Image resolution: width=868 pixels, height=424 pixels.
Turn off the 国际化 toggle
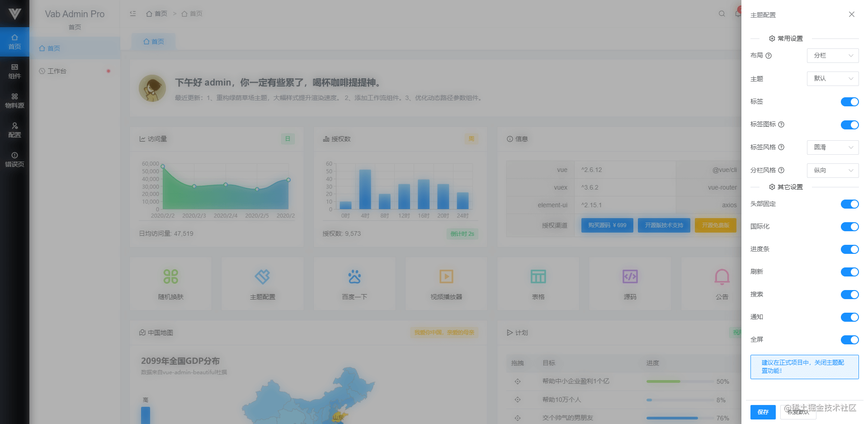[x=850, y=227]
